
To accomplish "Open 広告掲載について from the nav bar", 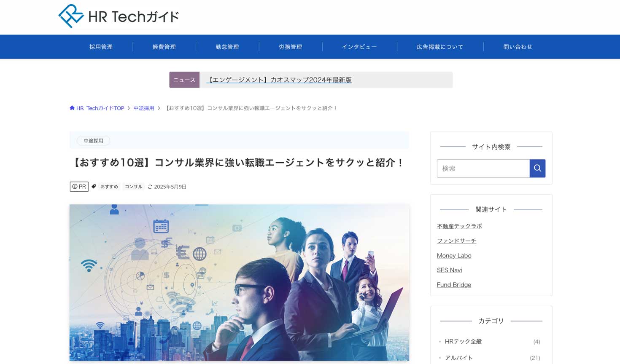I will [x=440, y=47].
